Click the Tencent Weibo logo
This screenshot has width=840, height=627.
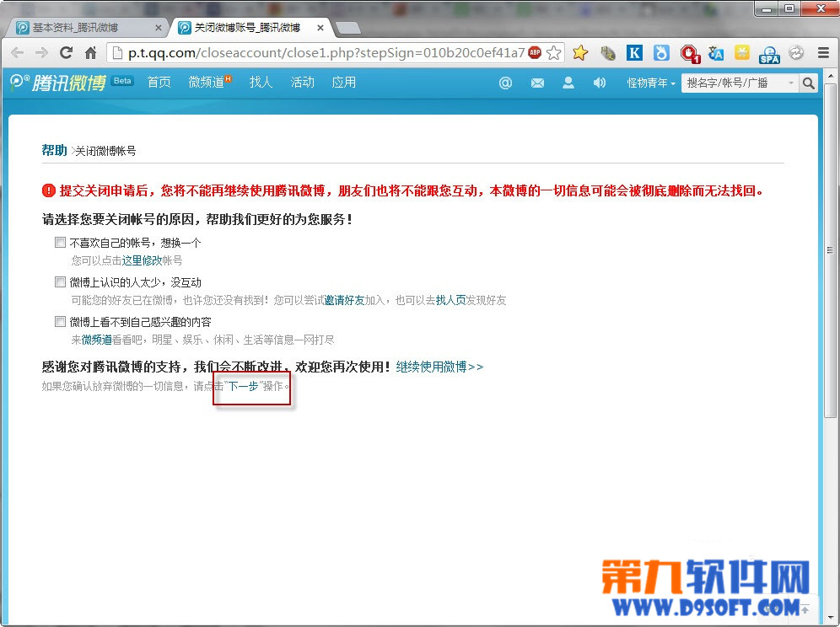(58, 83)
